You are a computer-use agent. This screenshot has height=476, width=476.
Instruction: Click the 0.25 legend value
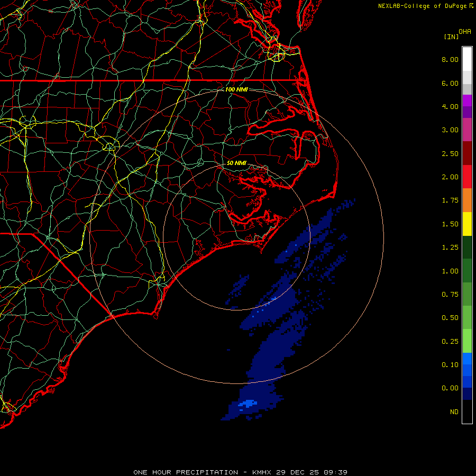point(450,342)
